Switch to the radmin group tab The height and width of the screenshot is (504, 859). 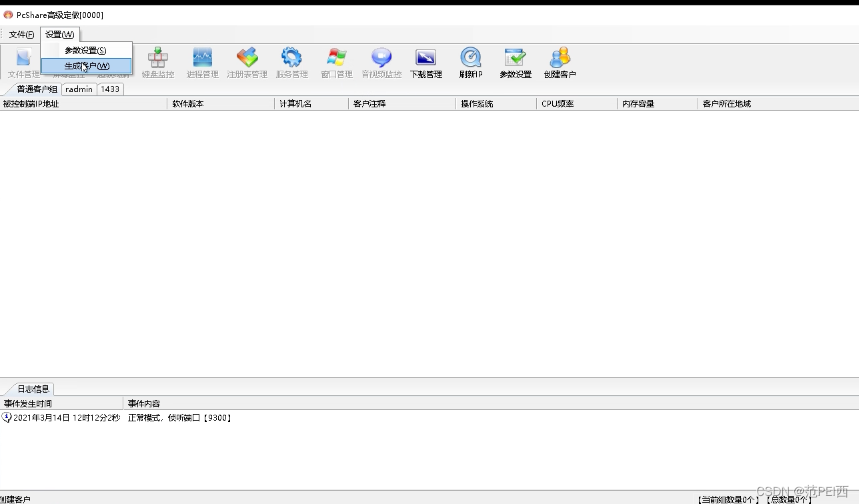coord(79,89)
